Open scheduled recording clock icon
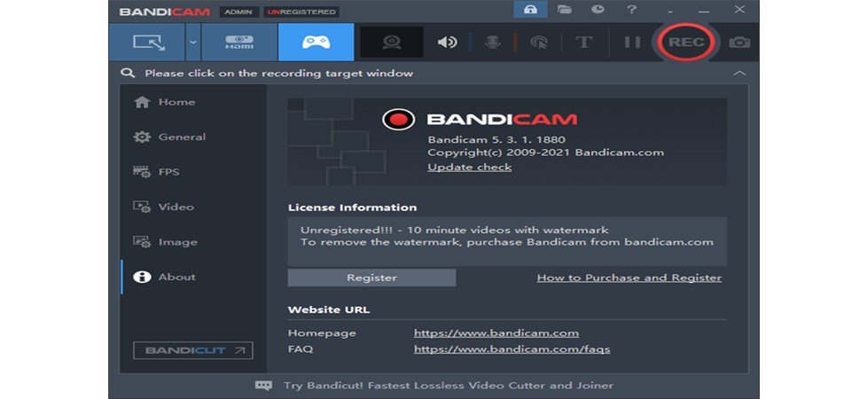Screen dimensions: 868x399 [598, 10]
